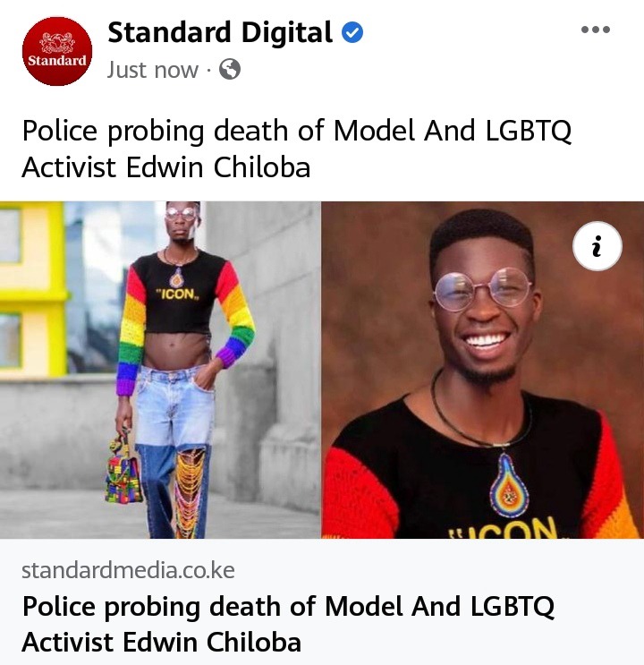The image size is (644, 665).
Task: Open the three-dot post options menu
Action: (x=595, y=30)
